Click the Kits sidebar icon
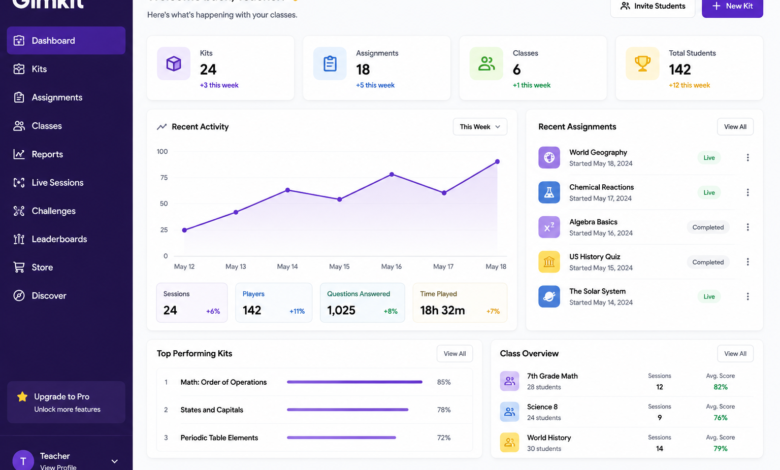This screenshot has height=470, width=780. tap(19, 69)
